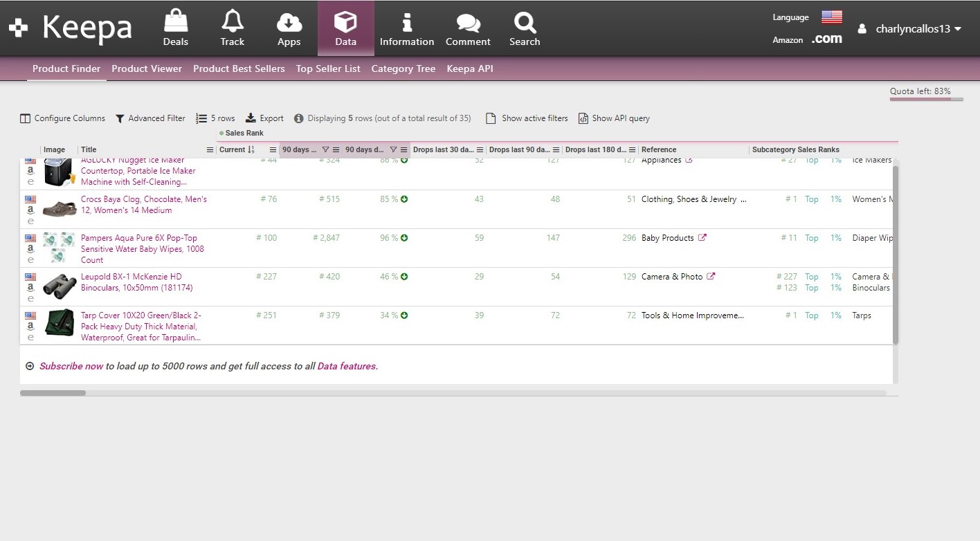
Task: Open the Amazon .com domain selector
Action: pos(827,39)
